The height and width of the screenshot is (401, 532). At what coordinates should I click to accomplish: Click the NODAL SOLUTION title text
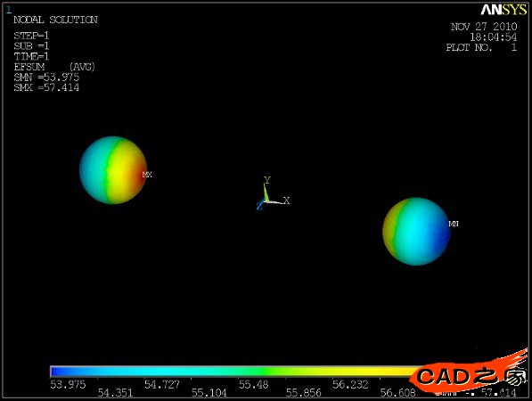[55, 20]
